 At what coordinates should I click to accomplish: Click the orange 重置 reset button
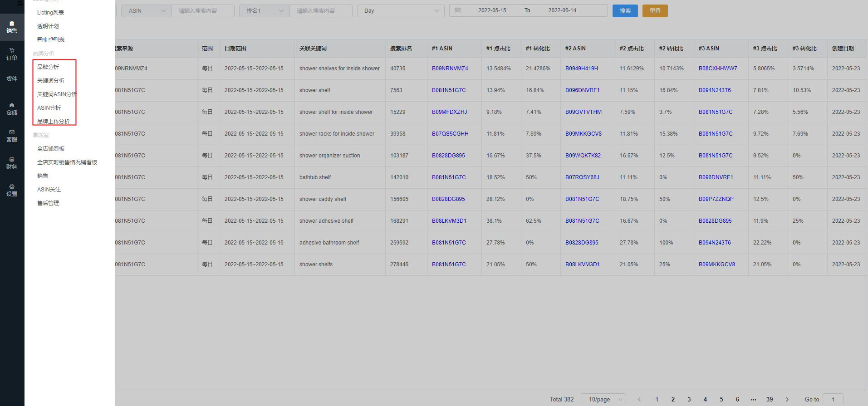pos(655,11)
